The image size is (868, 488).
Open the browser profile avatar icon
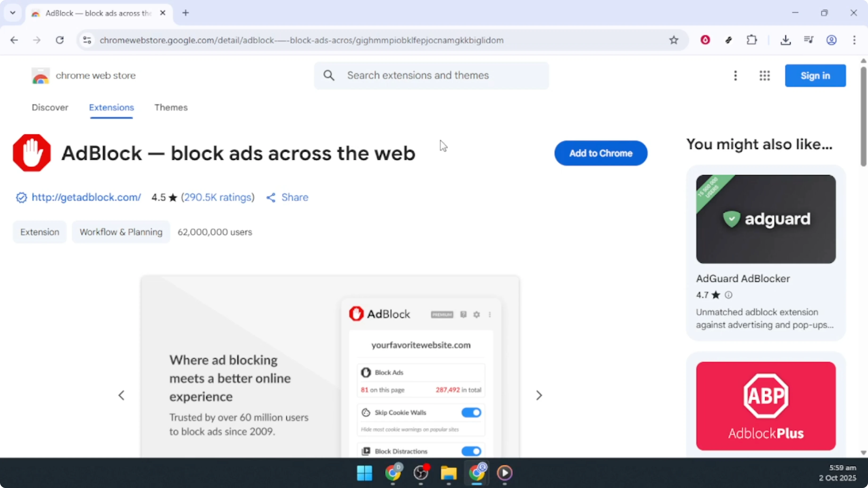(832, 40)
